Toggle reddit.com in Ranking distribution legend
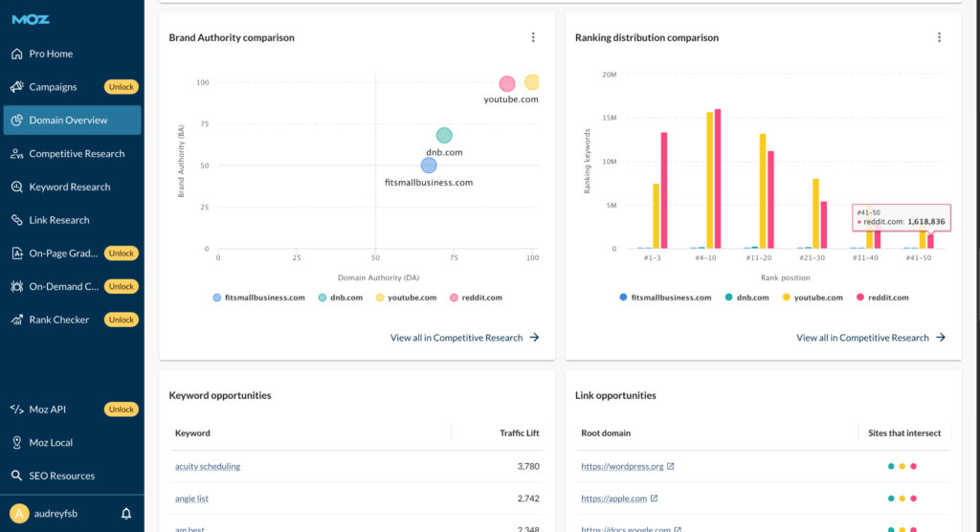 (x=882, y=298)
